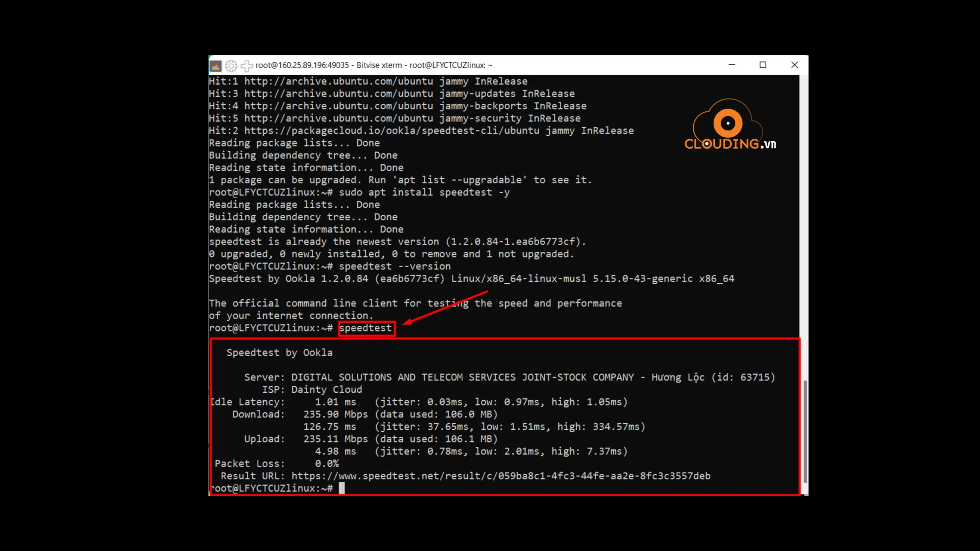Click the Idle Latency 1.01 ms value

point(335,402)
